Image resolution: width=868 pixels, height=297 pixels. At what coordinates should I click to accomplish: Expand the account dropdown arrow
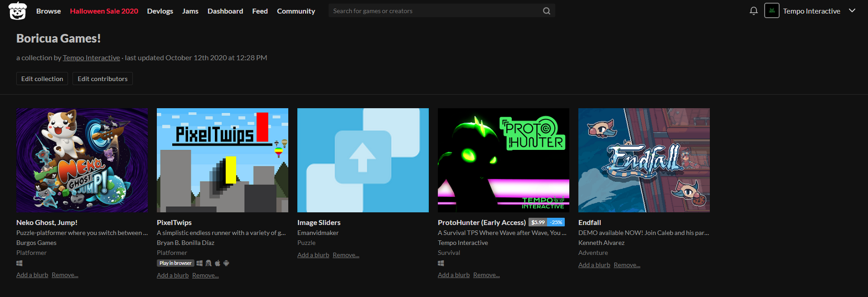(x=852, y=10)
